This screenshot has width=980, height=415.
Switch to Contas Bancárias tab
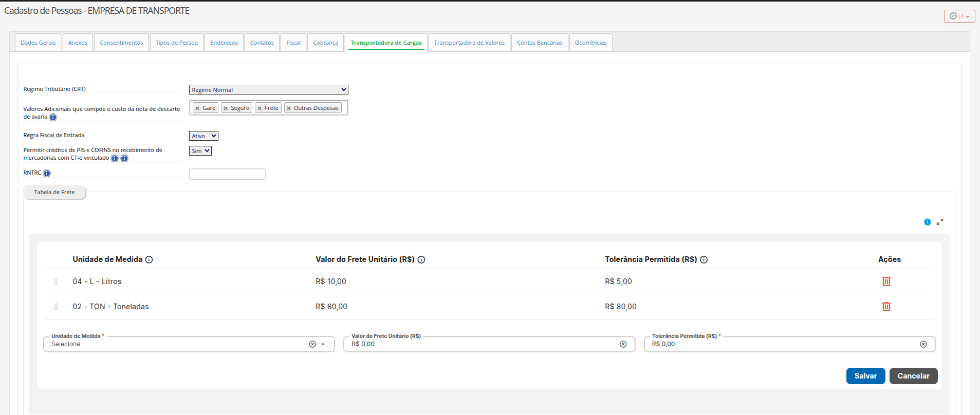(x=540, y=43)
